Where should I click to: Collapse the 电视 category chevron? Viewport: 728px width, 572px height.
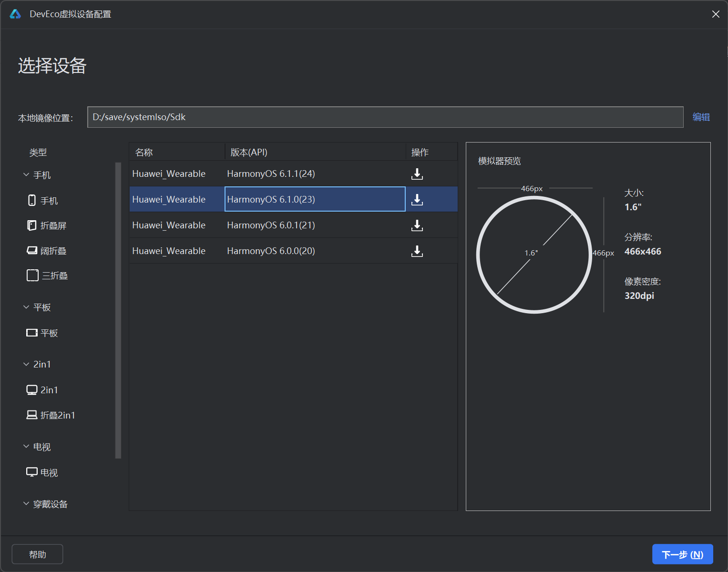[26, 447]
